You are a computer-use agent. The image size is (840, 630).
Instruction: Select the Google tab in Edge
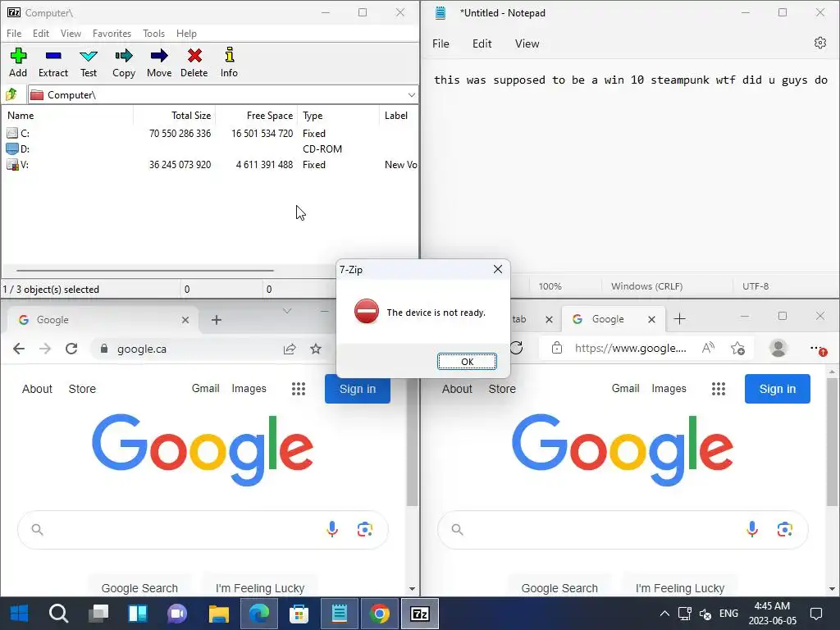coord(613,319)
